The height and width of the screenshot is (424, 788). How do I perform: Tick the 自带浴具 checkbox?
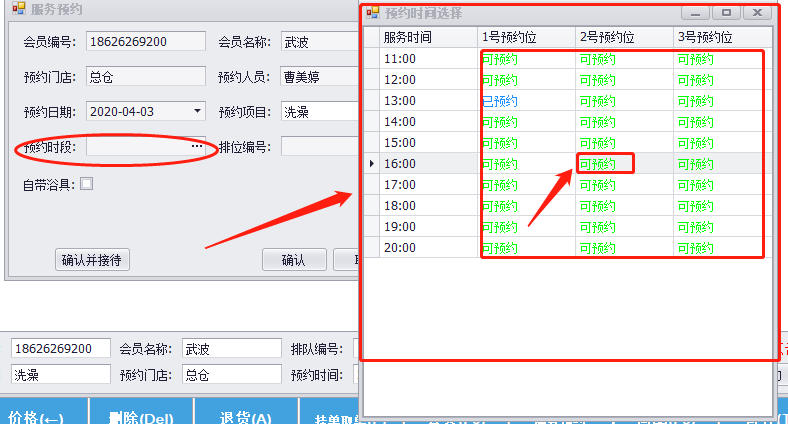[86, 184]
